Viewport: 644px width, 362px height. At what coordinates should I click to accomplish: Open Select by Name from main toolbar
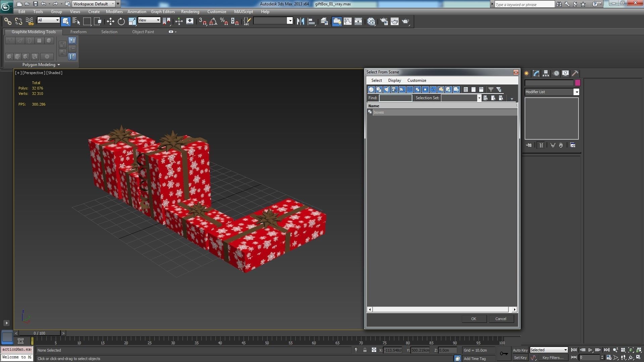[x=77, y=21]
